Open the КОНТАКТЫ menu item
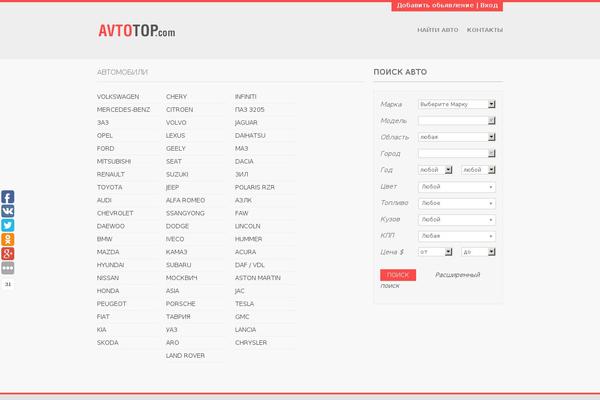The height and width of the screenshot is (400, 600). (x=485, y=30)
